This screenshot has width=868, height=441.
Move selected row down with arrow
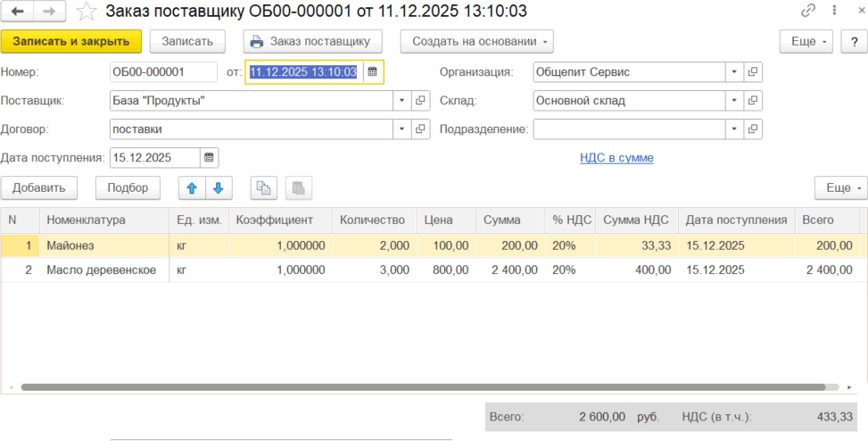219,187
